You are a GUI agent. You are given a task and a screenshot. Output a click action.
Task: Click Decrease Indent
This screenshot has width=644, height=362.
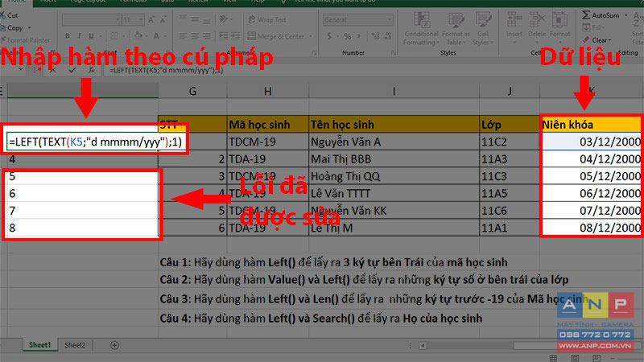click(224, 36)
